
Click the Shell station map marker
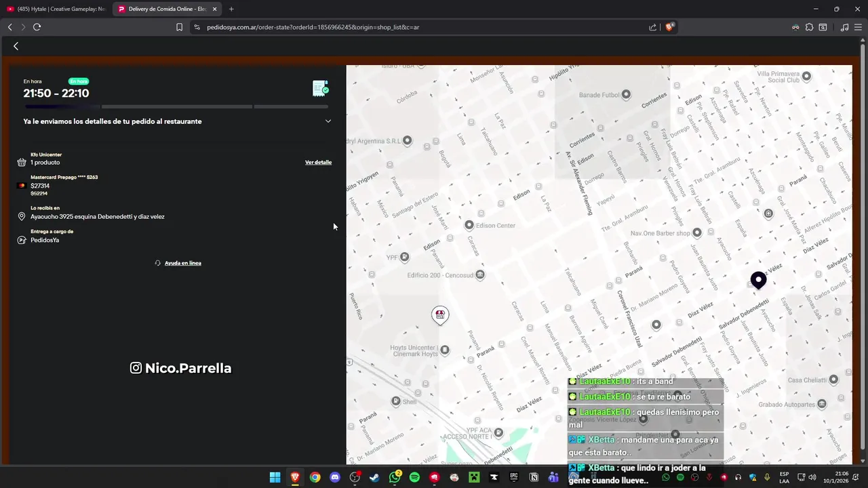[396, 401]
